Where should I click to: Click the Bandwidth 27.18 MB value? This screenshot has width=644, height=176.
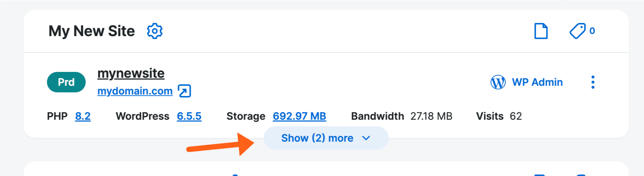tap(431, 116)
